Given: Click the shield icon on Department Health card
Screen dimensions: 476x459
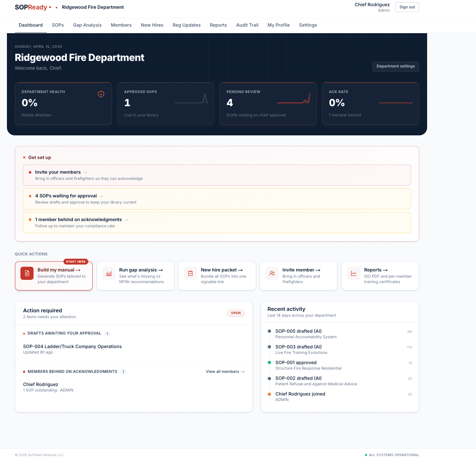Looking at the screenshot, I should [x=101, y=94].
